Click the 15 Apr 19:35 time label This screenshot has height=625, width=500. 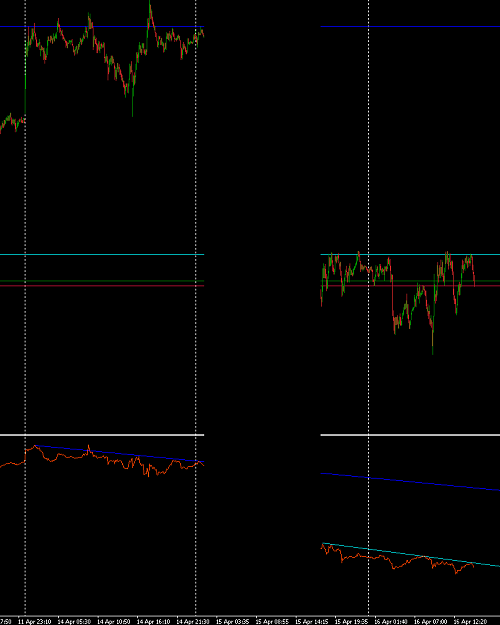point(351,621)
